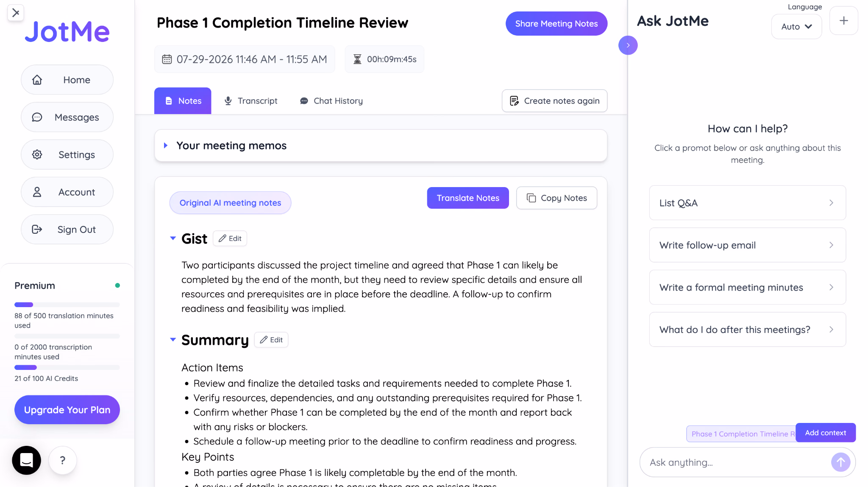
Task: Close the sidebar using the X icon
Action: pyautogui.click(x=16, y=13)
